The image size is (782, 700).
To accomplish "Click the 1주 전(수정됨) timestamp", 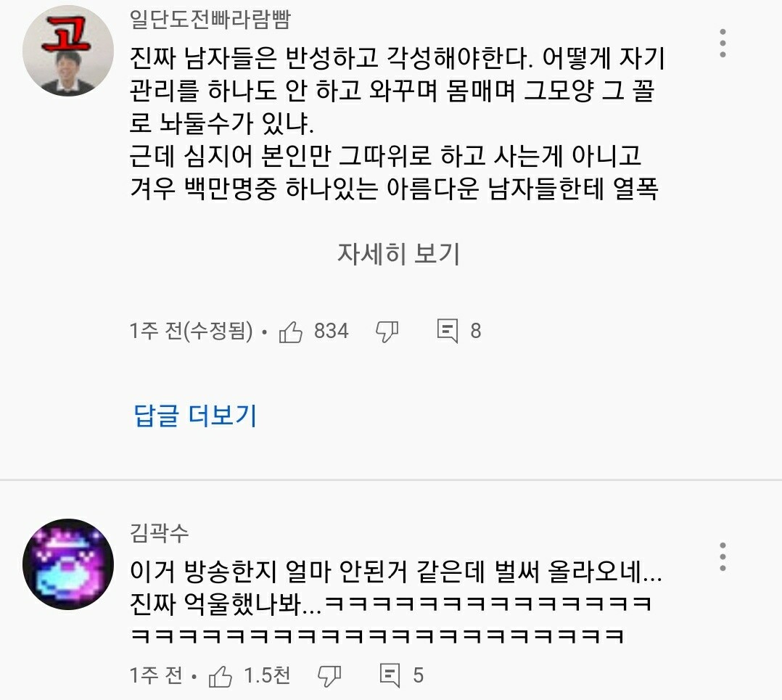I will click(191, 331).
